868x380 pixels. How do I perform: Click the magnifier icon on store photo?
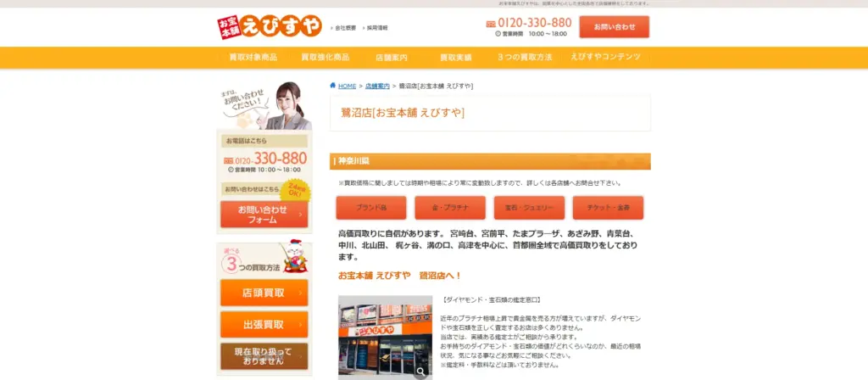coord(421,371)
